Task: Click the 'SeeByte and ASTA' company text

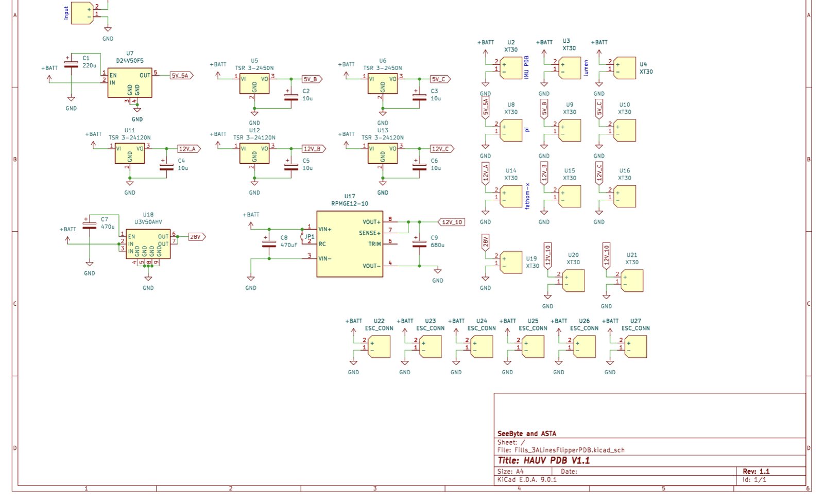Action: coord(527,433)
